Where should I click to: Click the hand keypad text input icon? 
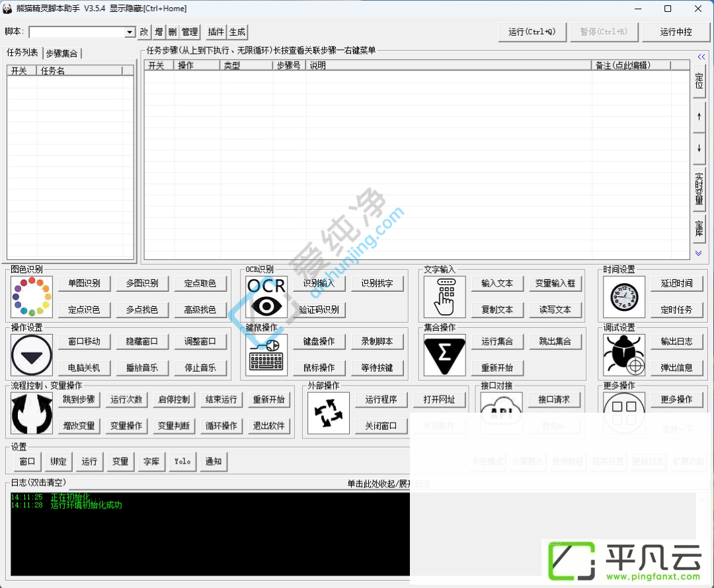(x=444, y=296)
